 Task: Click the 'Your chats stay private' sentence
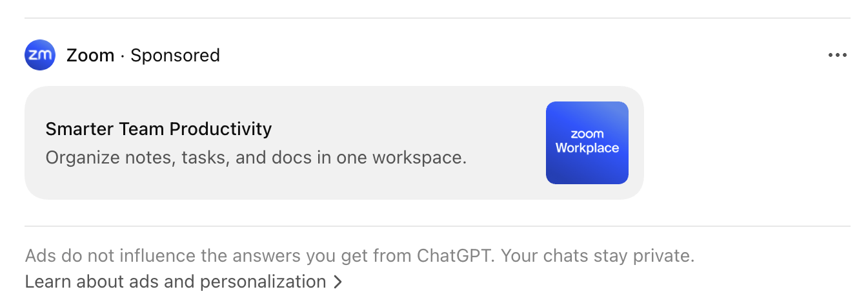pyautogui.click(x=598, y=256)
